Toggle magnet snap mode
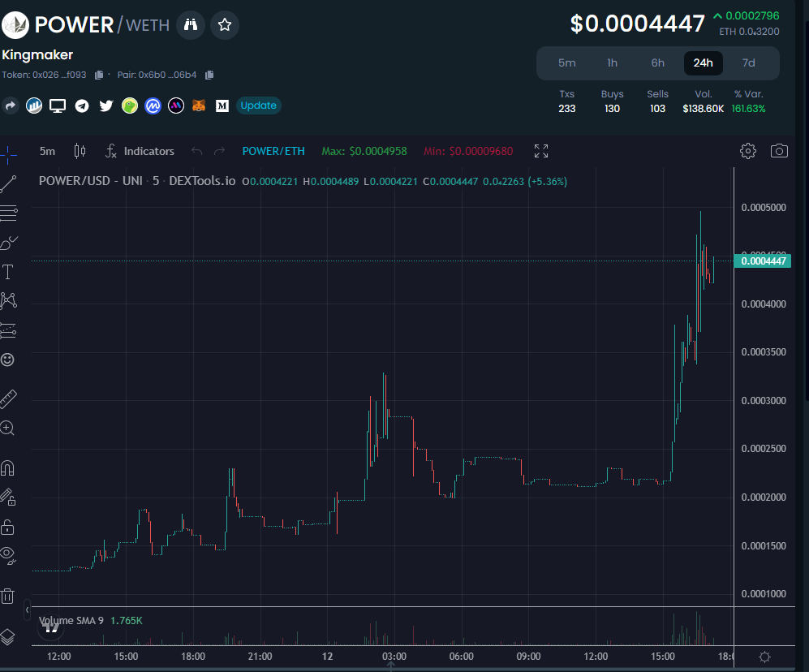Viewport: 809px width, 672px height. point(7,468)
